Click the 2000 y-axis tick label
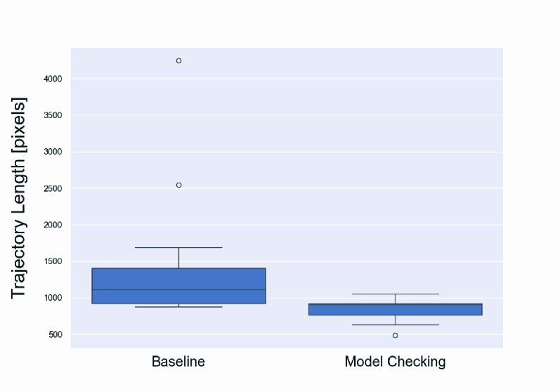Image resolution: width=560 pixels, height=392 pixels. [x=52, y=225]
